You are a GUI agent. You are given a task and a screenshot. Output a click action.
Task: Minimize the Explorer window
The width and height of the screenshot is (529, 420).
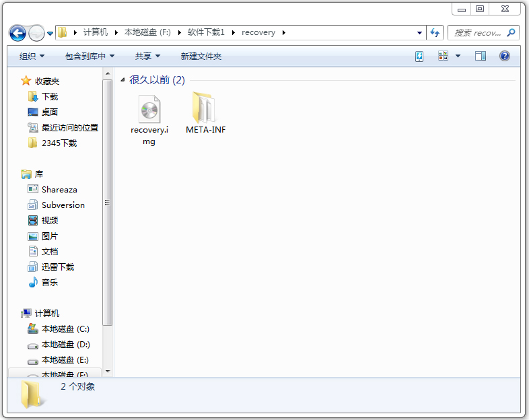pos(462,9)
